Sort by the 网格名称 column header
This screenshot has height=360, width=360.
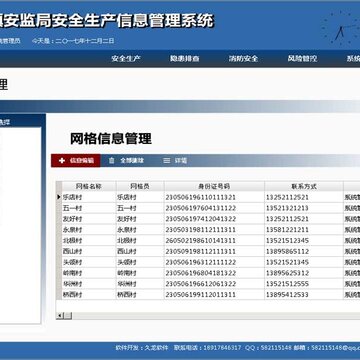click(89, 186)
